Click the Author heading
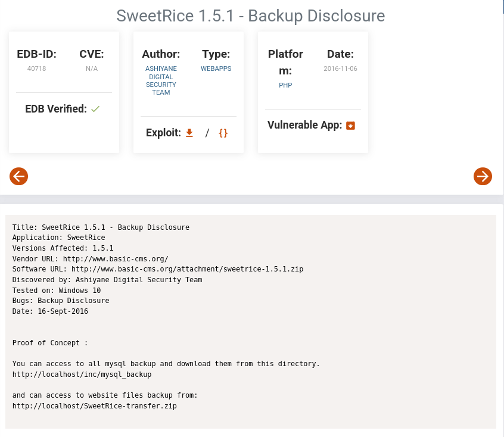This screenshot has height=437, width=504. [161, 54]
